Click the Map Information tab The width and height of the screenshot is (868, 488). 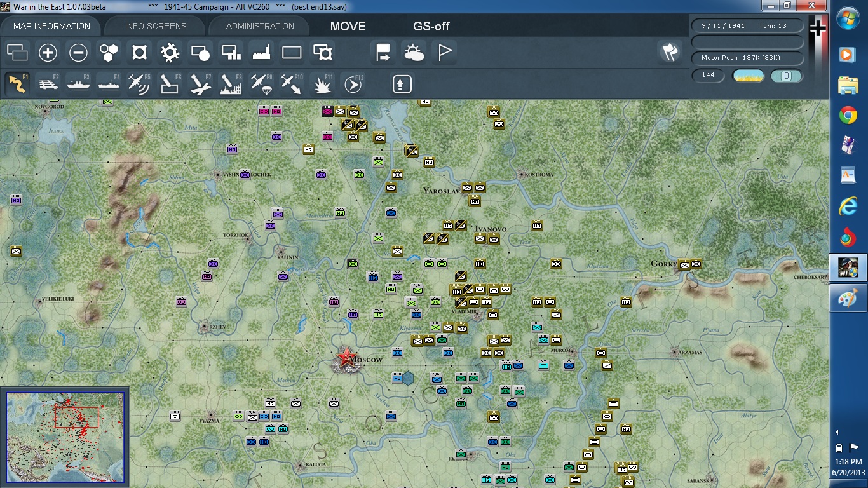51,26
